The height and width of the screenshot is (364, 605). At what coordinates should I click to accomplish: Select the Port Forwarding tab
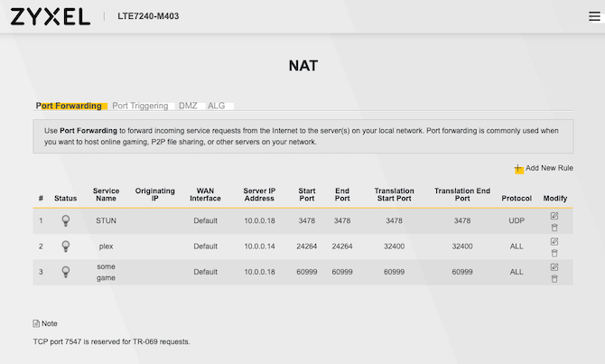pos(70,106)
